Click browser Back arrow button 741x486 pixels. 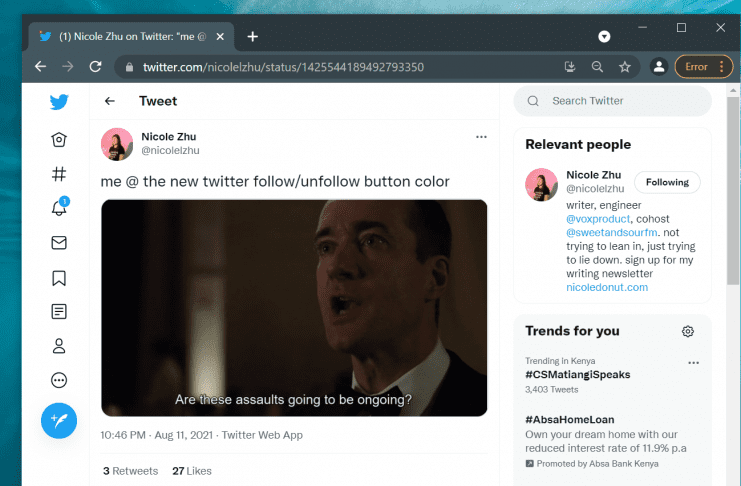[x=41, y=67]
